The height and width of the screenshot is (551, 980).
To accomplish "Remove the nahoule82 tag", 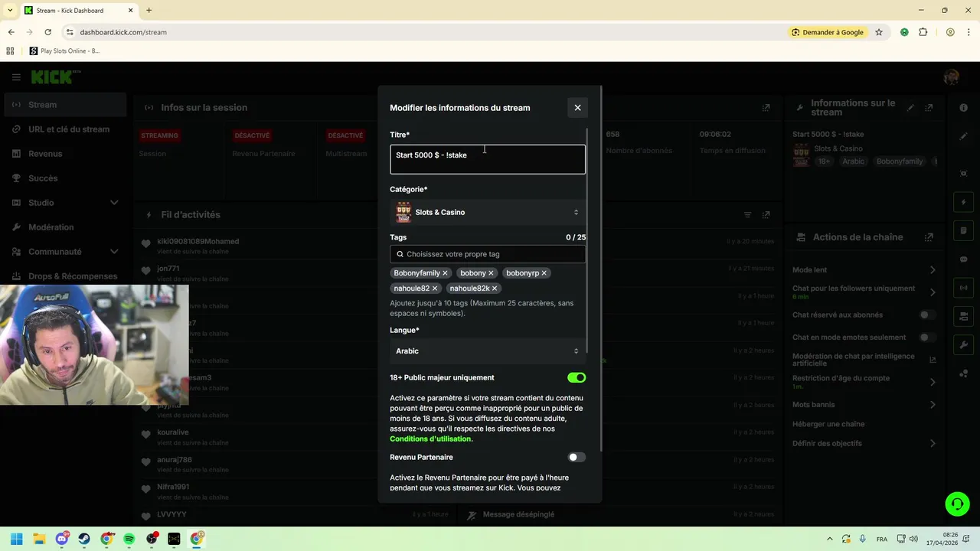I will click(435, 289).
